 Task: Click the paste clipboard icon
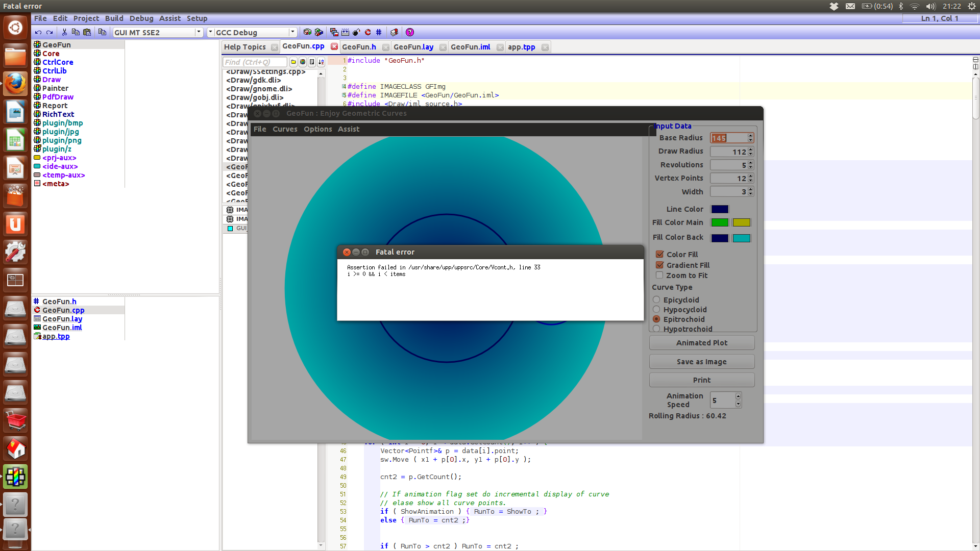click(87, 32)
